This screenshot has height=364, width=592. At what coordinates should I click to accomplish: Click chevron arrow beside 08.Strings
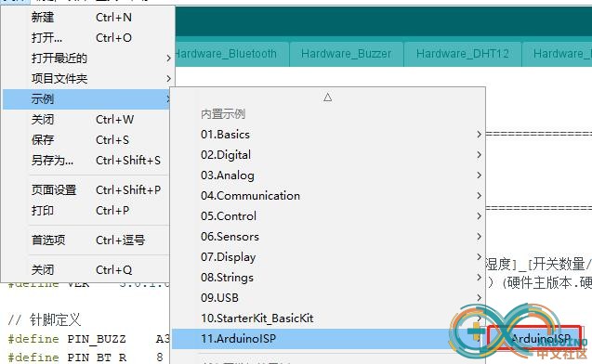click(480, 278)
